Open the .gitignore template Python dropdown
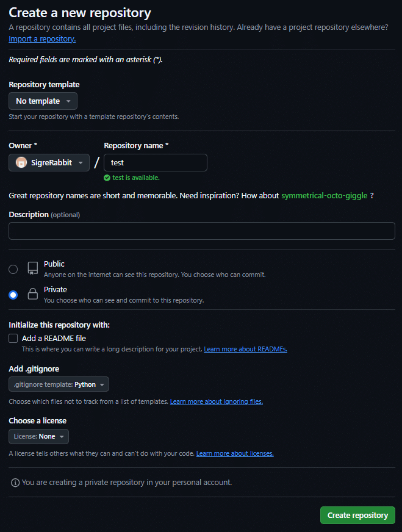Image resolution: width=402 pixels, height=532 pixels. (59, 384)
